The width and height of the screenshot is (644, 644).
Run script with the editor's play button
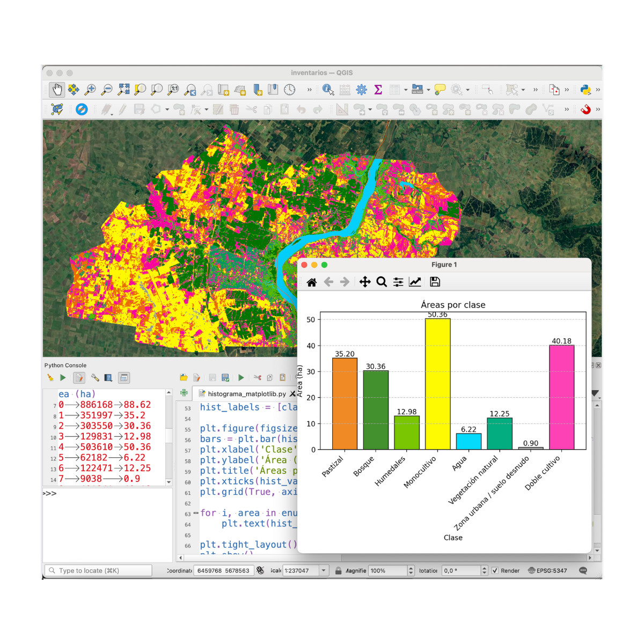(241, 378)
